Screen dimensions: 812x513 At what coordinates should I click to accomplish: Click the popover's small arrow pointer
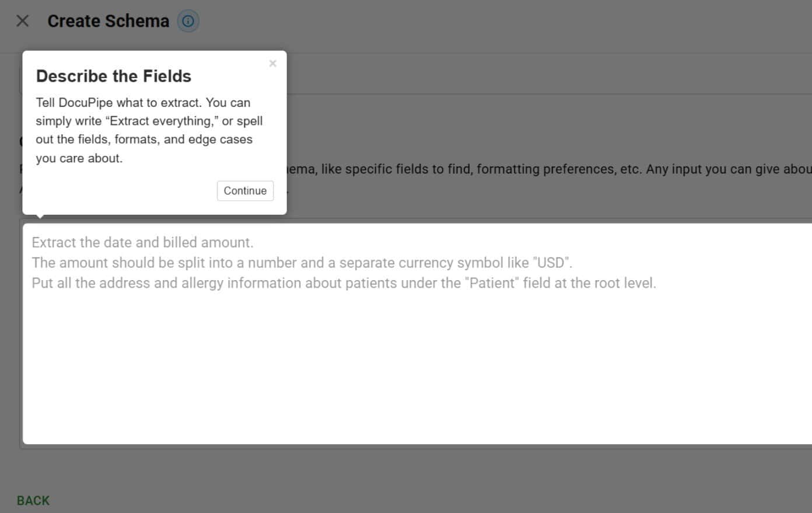click(x=40, y=216)
